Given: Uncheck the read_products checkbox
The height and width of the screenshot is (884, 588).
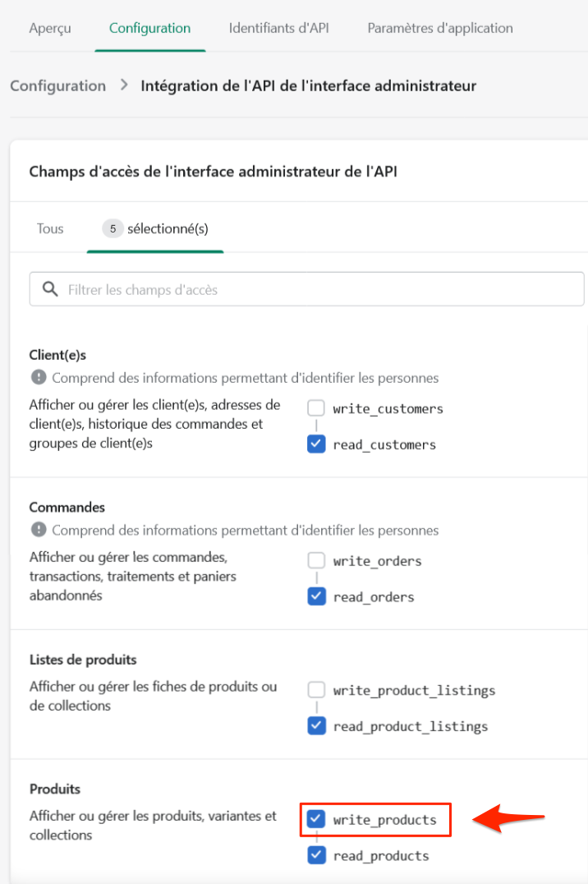Looking at the screenshot, I should (x=316, y=855).
